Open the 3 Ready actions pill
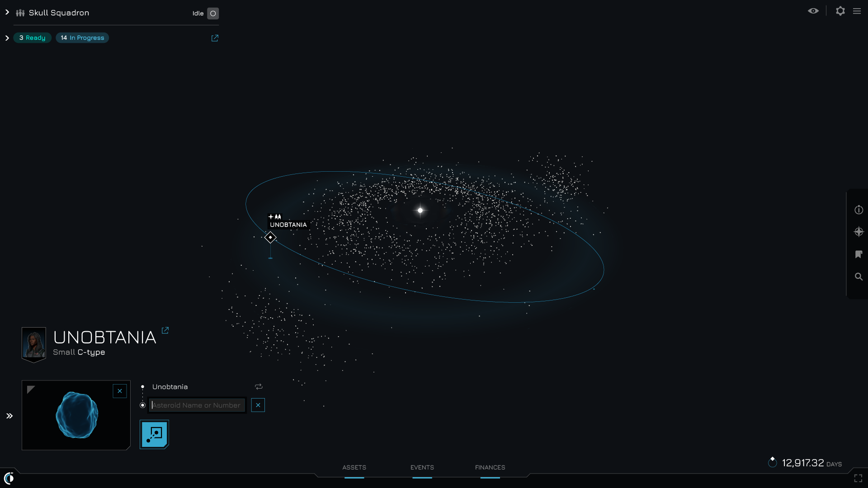Viewport: 868px width, 488px height. pos(33,38)
